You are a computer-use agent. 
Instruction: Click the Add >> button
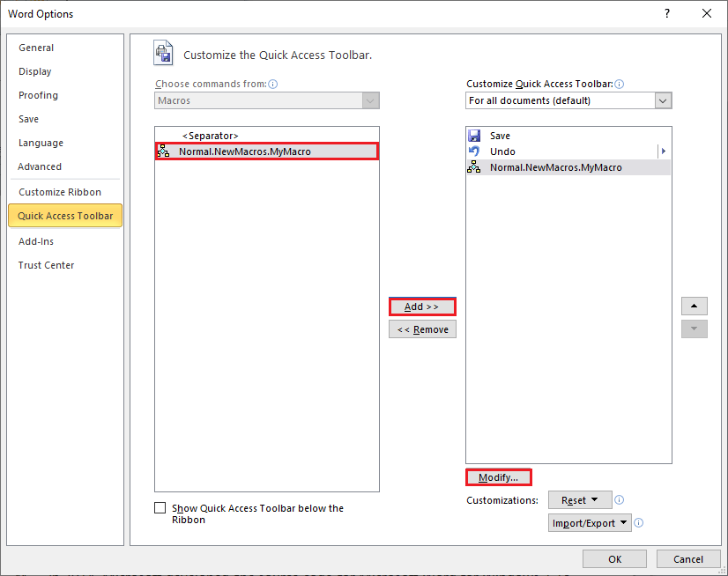[x=422, y=306]
